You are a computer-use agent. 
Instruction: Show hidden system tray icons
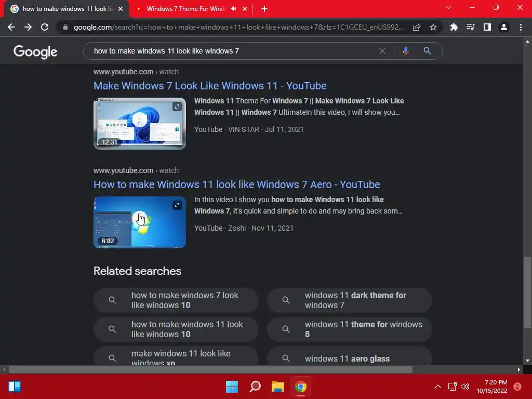(x=438, y=387)
